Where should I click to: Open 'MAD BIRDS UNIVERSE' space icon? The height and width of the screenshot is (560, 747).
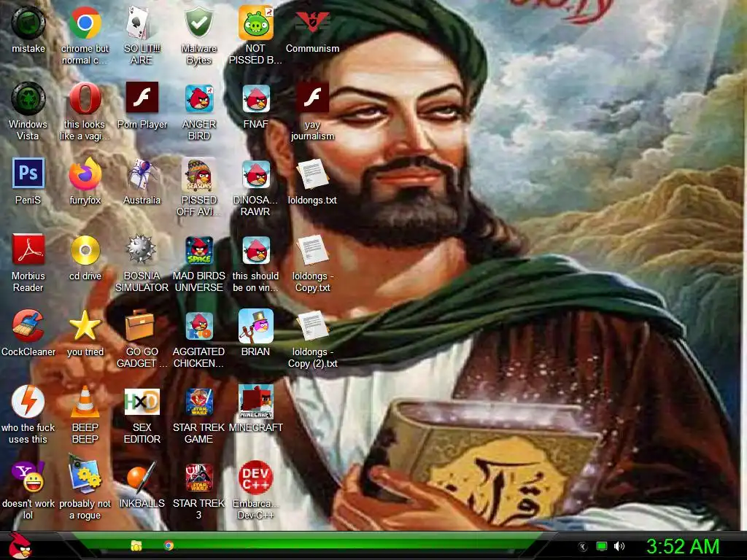(x=198, y=250)
